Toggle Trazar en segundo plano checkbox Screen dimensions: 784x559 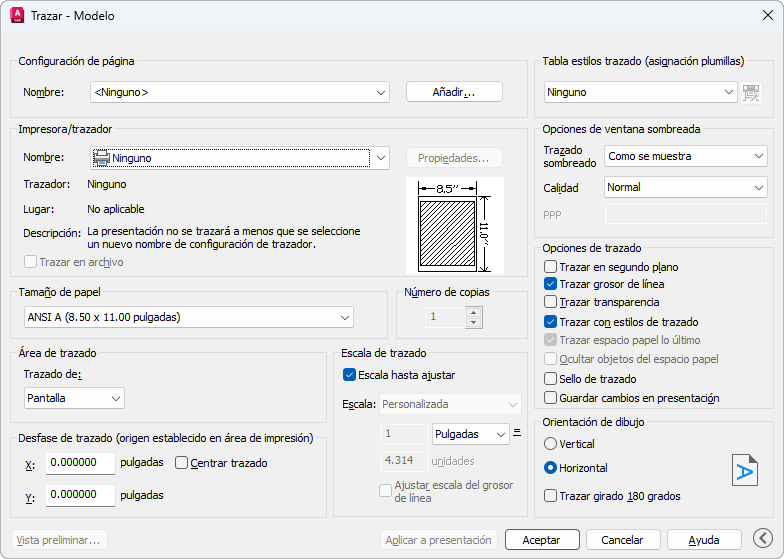pyautogui.click(x=551, y=267)
